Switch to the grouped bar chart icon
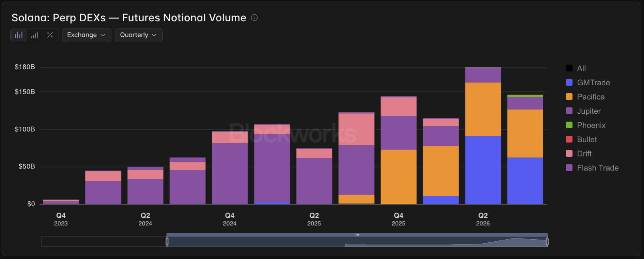644x259 pixels. [x=35, y=35]
